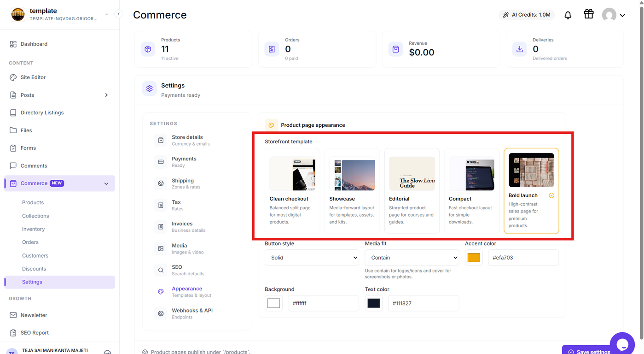
Task: Collapse the Commerce menu chevron
Action: tap(106, 183)
